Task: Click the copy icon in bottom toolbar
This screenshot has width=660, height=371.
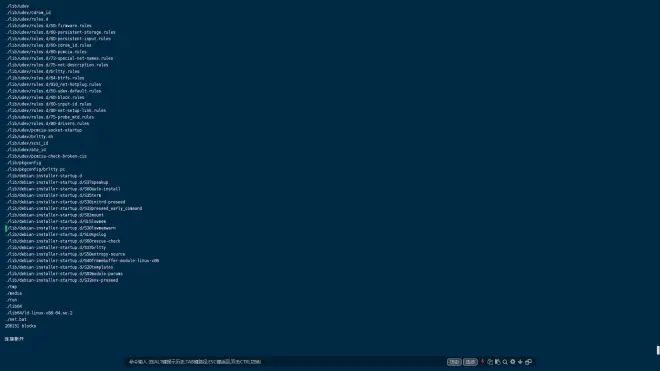Action: [490, 362]
